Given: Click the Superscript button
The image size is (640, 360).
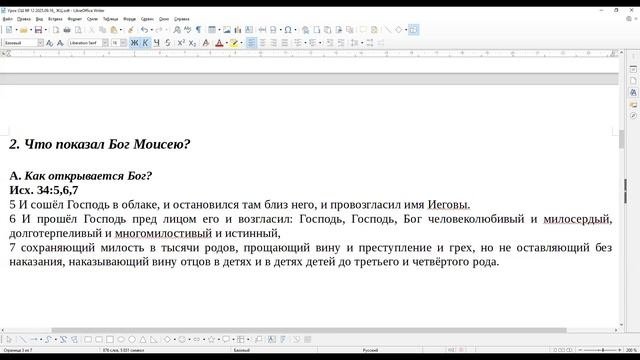Looking at the screenshot, I should pos(181,43).
